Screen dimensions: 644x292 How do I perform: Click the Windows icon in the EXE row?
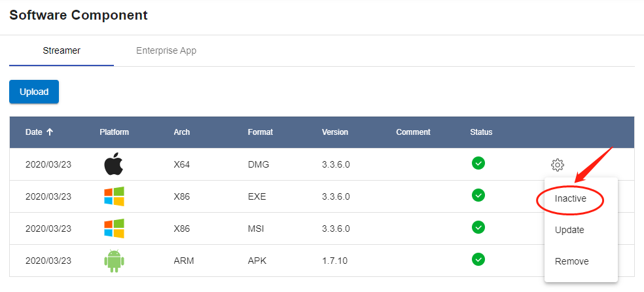click(x=114, y=196)
